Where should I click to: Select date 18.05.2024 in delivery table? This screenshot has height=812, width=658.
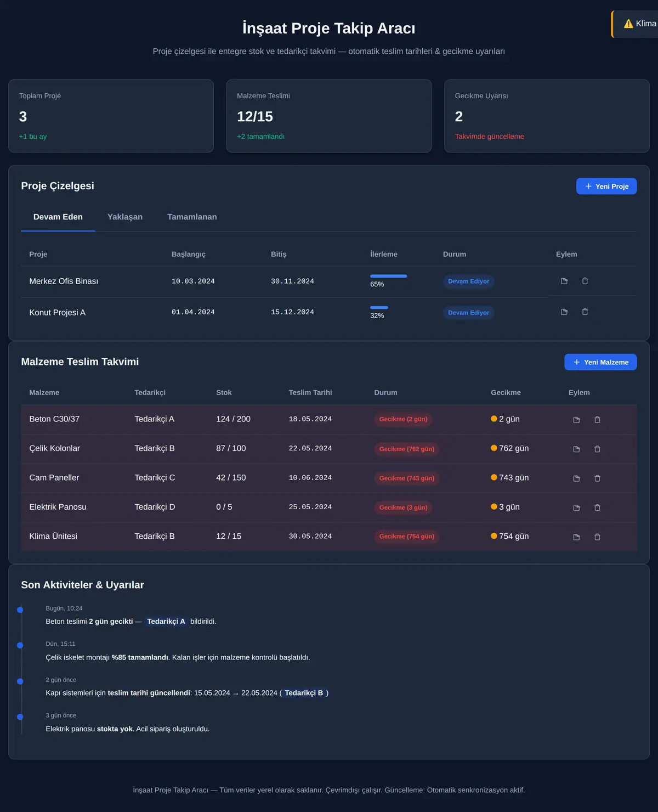[310, 419]
